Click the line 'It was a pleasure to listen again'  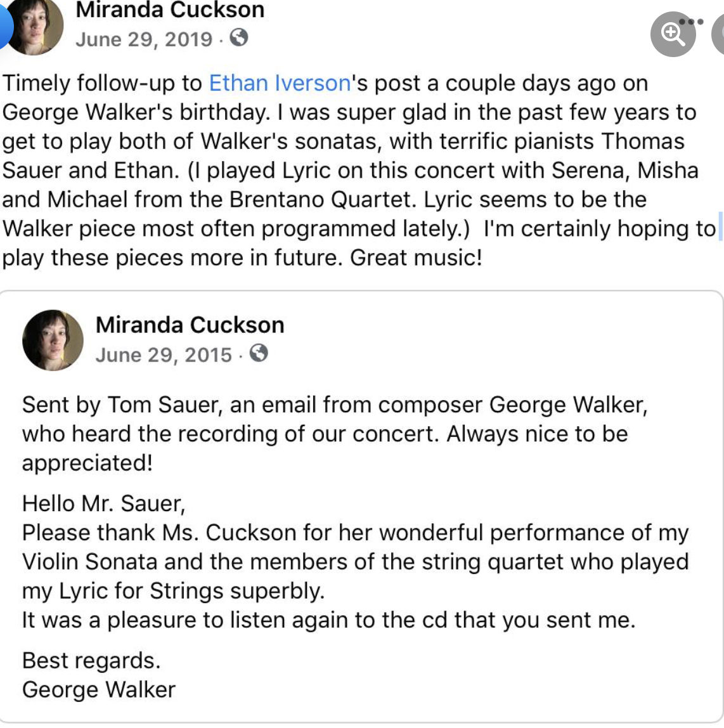pyautogui.click(x=328, y=620)
